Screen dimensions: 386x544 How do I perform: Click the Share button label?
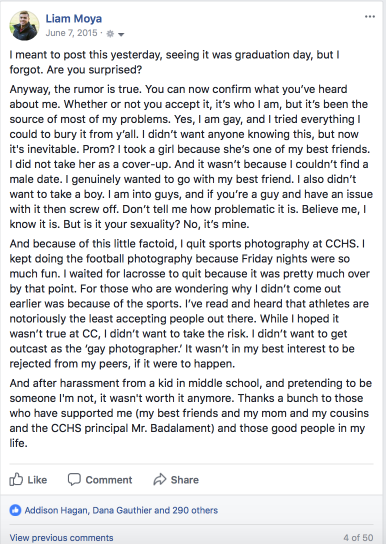coord(185,480)
